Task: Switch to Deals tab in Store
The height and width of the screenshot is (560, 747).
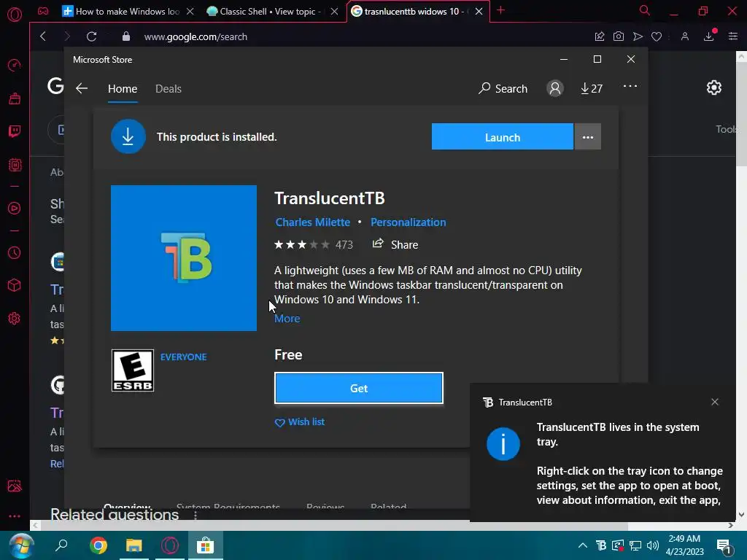Action: coord(169,89)
